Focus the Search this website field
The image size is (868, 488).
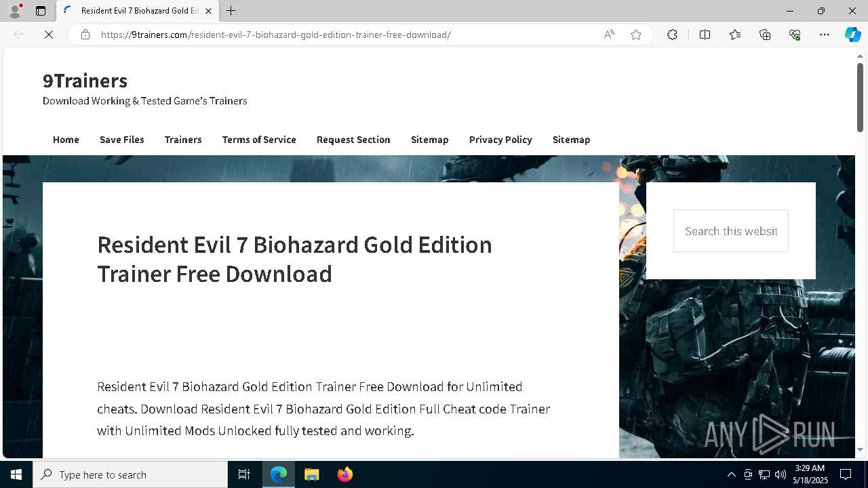point(730,231)
